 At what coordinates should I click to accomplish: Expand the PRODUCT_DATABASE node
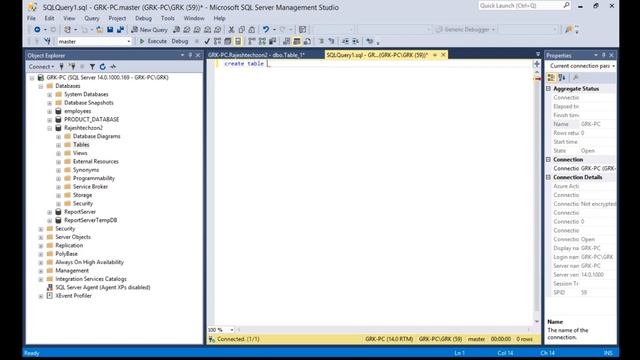49,120
